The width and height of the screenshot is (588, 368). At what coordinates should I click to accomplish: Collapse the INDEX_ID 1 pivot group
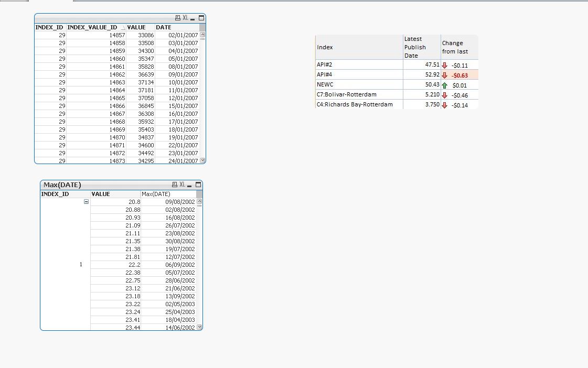(x=86, y=202)
